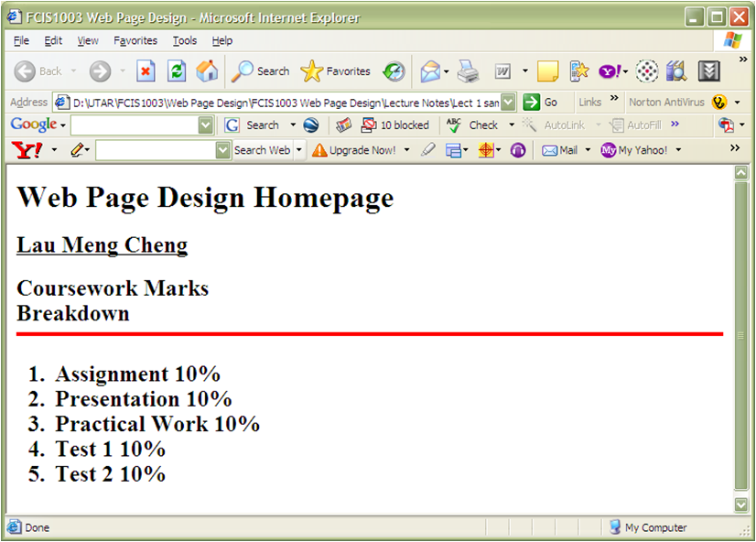This screenshot has width=756, height=542.
Task: Expand the Google toolbar more-buttons chevron
Action: click(675, 124)
